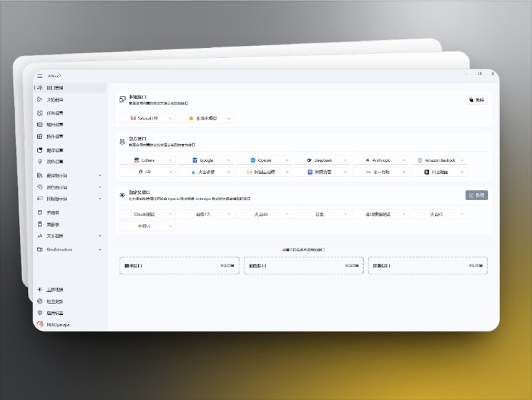
Task: Click the add new custom interface button
Action: click(x=476, y=195)
